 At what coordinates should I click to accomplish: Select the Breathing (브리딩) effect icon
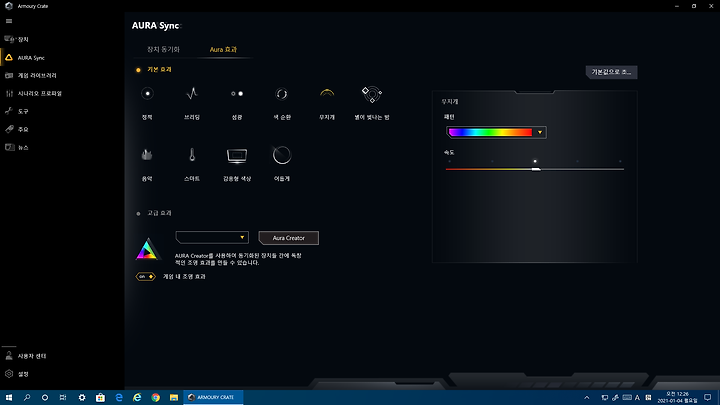coord(192,94)
